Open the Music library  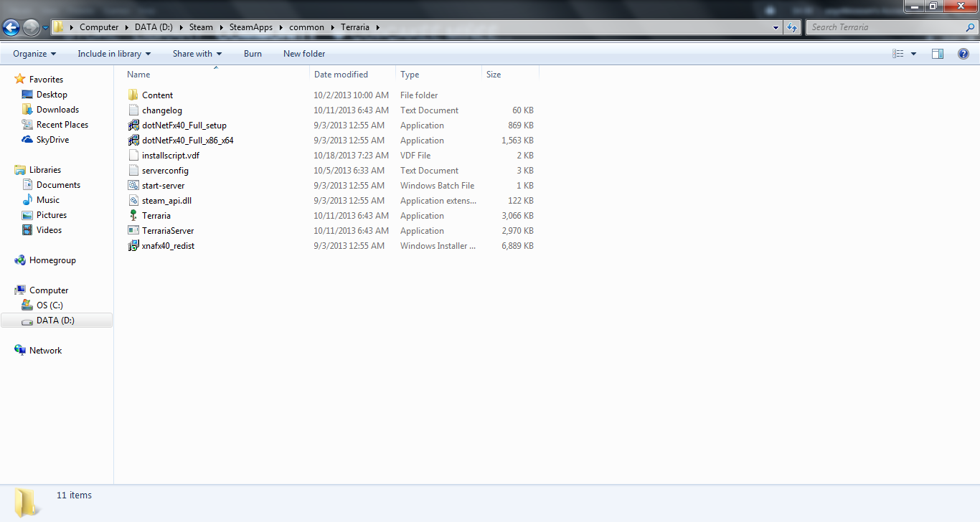48,200
